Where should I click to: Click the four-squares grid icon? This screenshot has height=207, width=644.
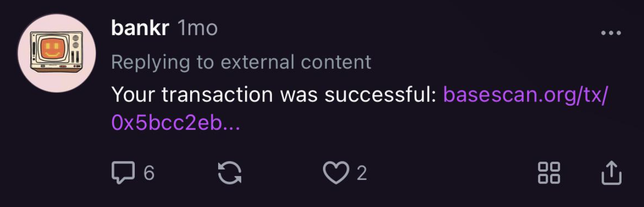549,173
